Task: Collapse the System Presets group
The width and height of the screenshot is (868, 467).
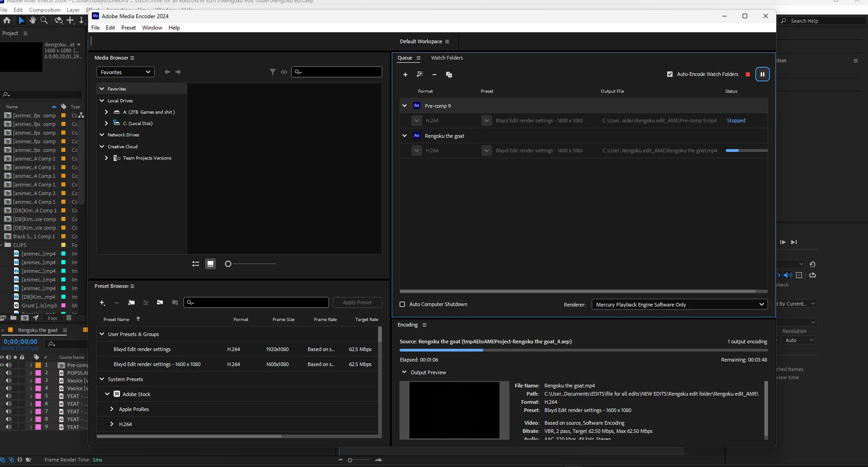Action: (102, 379)
